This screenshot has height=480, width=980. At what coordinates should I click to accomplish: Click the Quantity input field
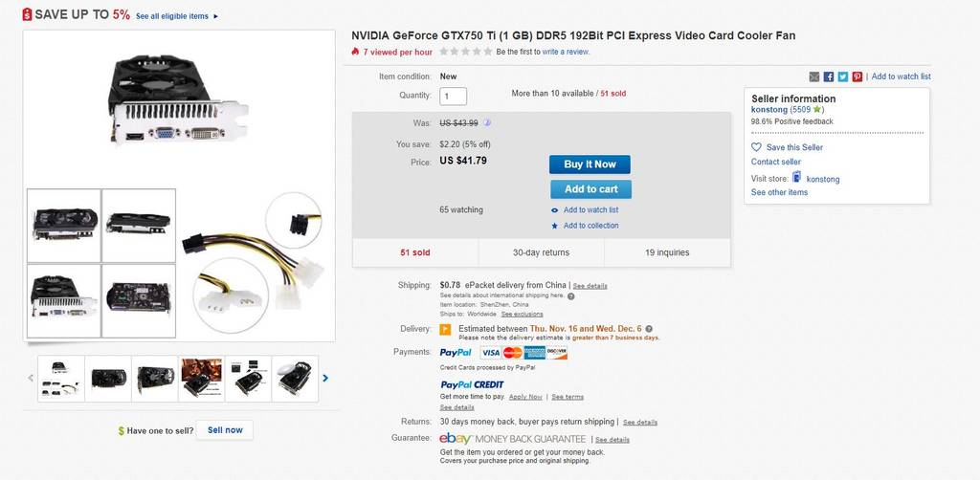[453, 96]
